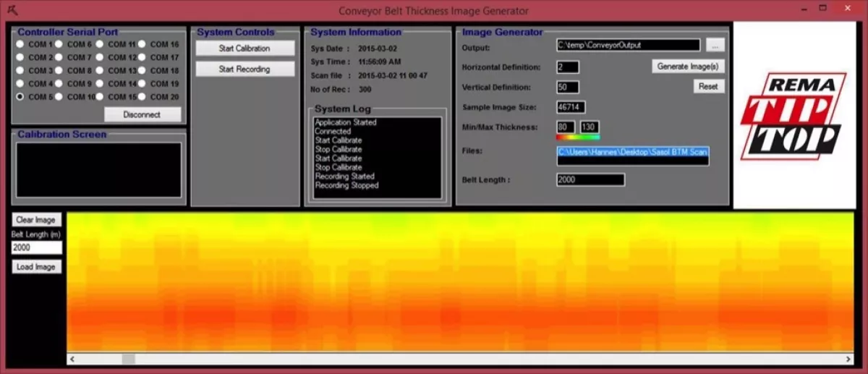This screenshot has width=868, height=374.
Task: Select the COM 1 radio button
Action: tap(20, 45)
